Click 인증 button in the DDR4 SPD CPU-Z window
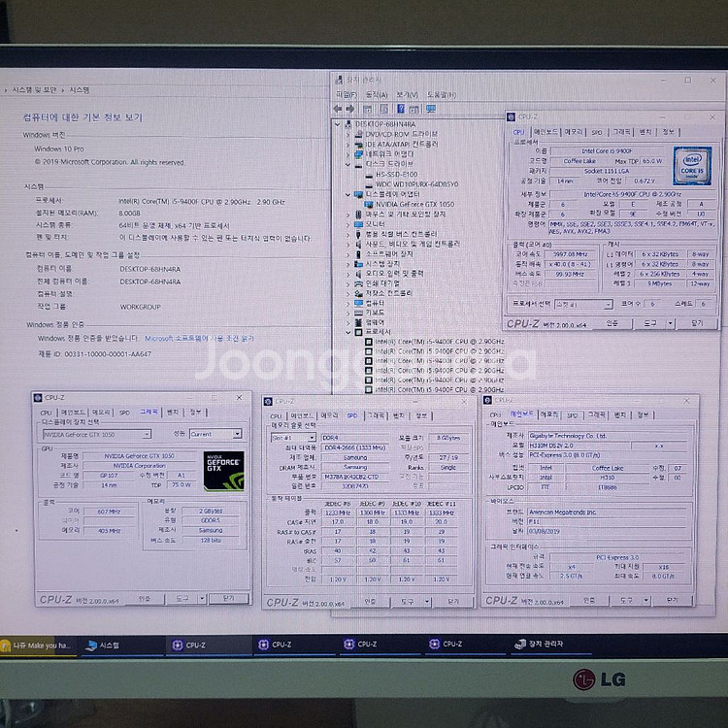The image size is (728, 728). click(370, 602)
